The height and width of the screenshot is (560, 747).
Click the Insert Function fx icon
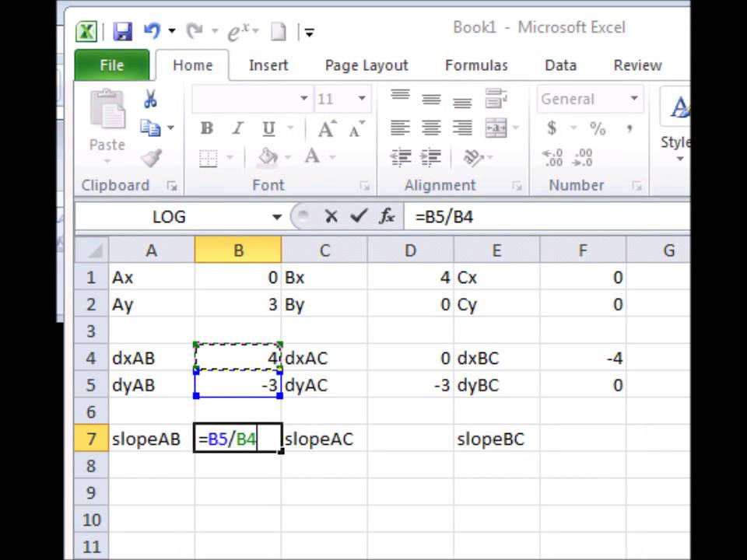click(387, 216)
